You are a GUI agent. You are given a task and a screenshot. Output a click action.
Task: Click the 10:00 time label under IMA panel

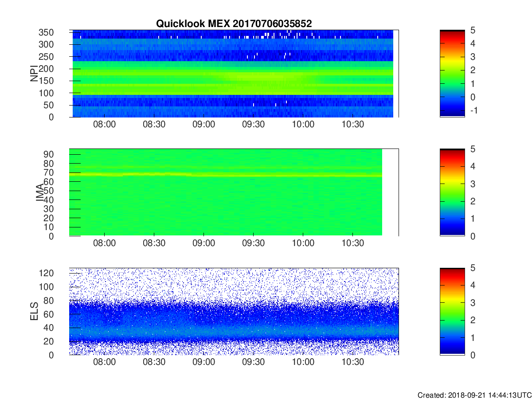click(303, 243)
